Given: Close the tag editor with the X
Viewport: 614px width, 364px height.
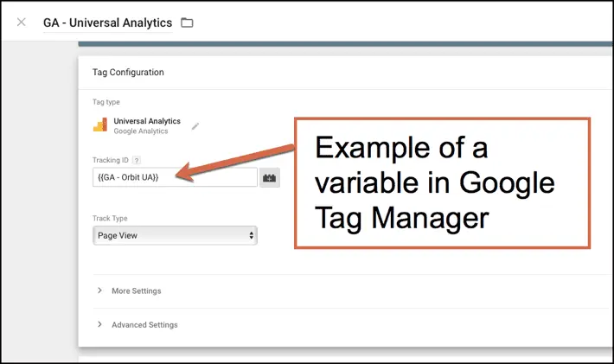Looking at the screenshot, I should click(x=21, y=22).
